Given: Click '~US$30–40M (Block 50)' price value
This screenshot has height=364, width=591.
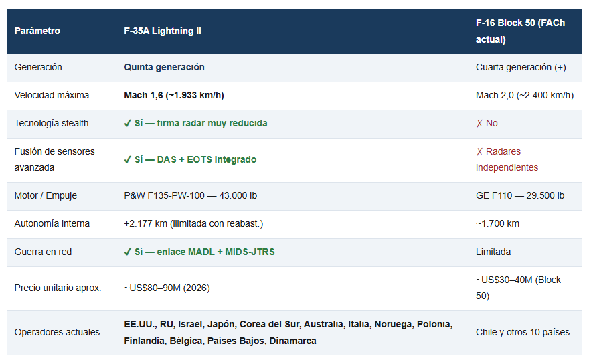Looking at the screenshot, I should pos(518,288).
